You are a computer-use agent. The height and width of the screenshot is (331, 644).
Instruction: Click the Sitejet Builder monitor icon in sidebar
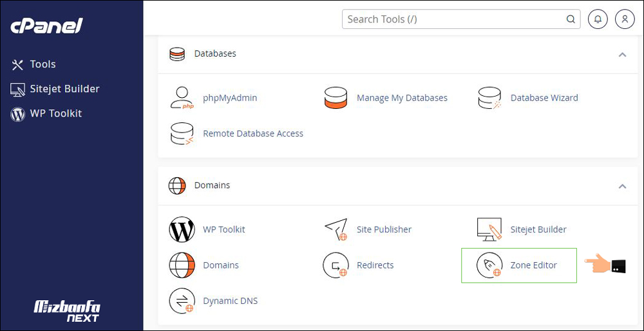tap(17, 89)
